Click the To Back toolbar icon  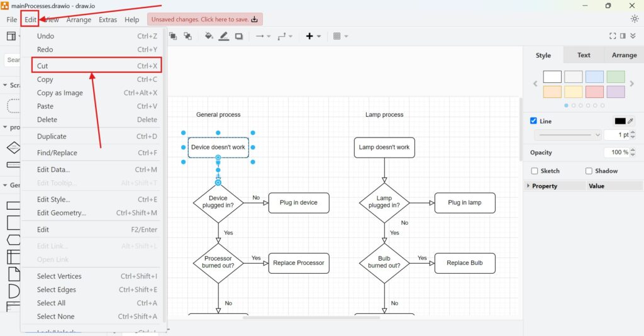click(187, 36)
